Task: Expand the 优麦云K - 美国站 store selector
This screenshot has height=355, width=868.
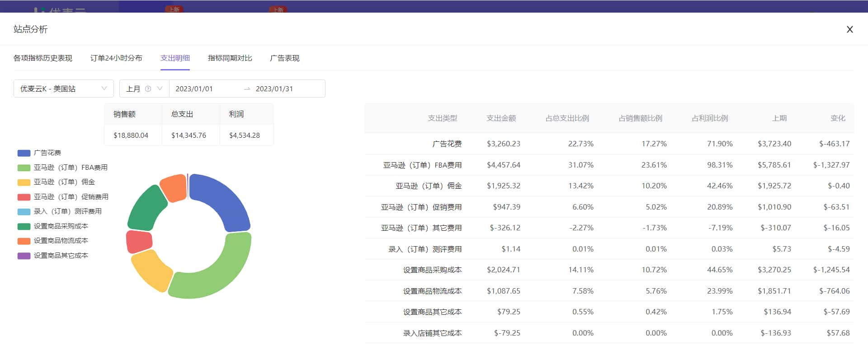Action: pos(63,89)
